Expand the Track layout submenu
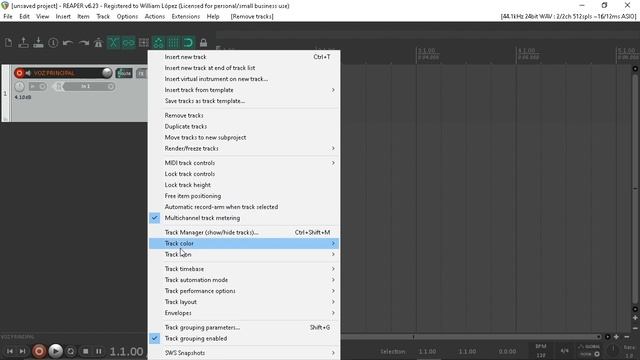640x360 pixels. pos(244,302)
